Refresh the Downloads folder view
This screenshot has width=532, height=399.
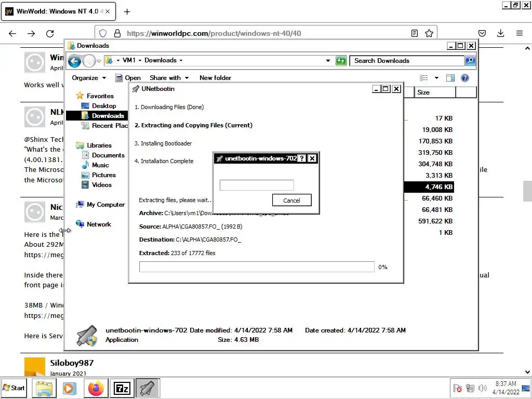(341, 61)
